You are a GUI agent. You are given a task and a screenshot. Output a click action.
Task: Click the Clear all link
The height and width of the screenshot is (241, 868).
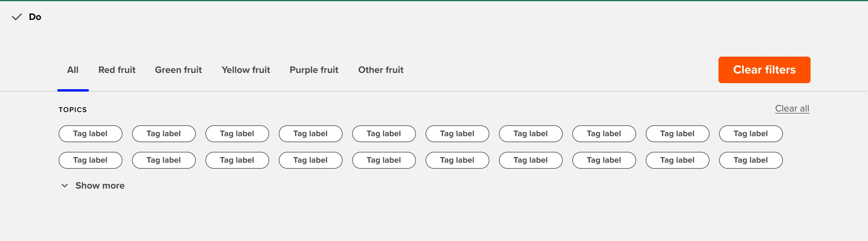pyautogui.click(x=792, y=109)
